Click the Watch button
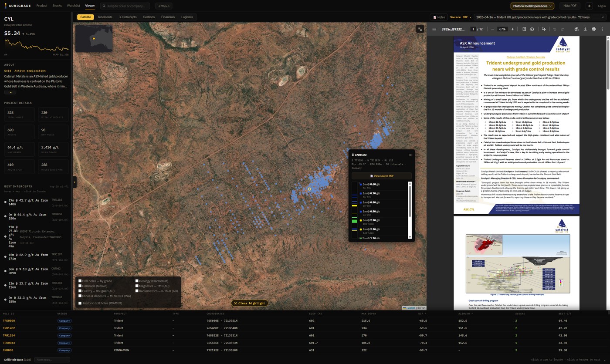 click(164, 6)
